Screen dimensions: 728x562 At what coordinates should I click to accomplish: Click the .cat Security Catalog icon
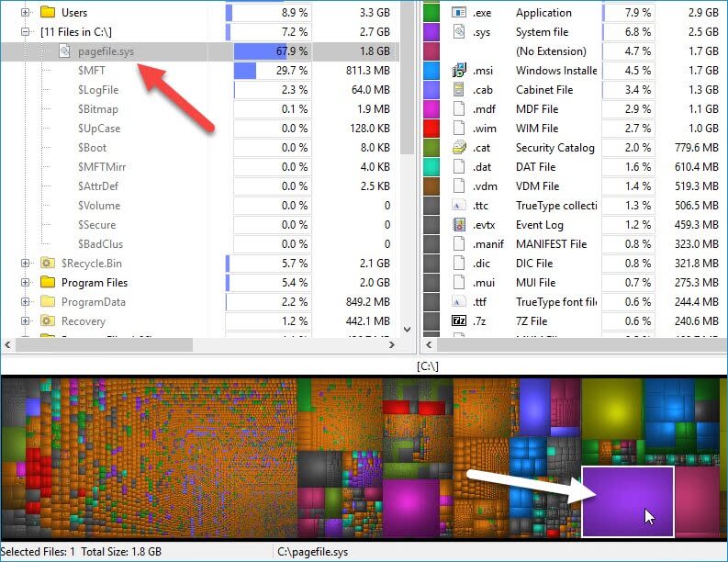459,148
